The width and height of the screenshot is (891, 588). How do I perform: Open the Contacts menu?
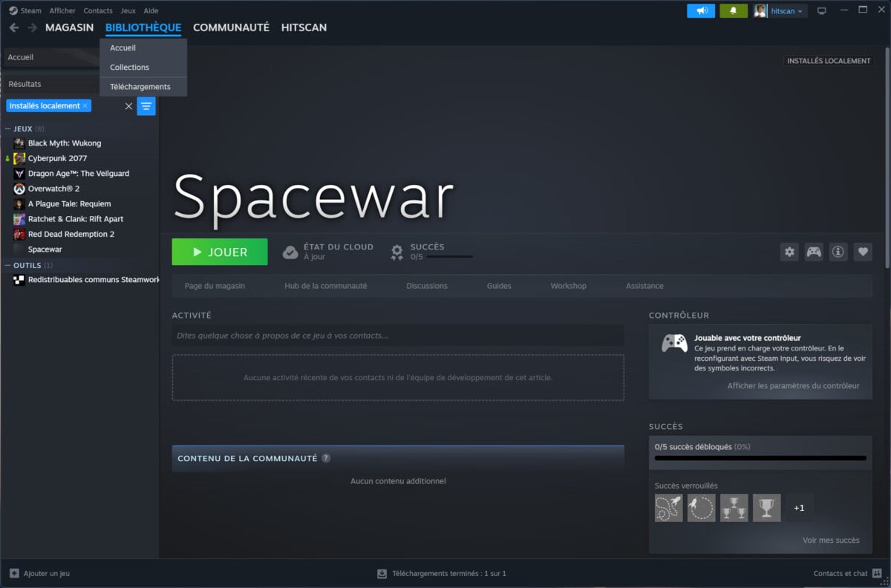[98, 11]
